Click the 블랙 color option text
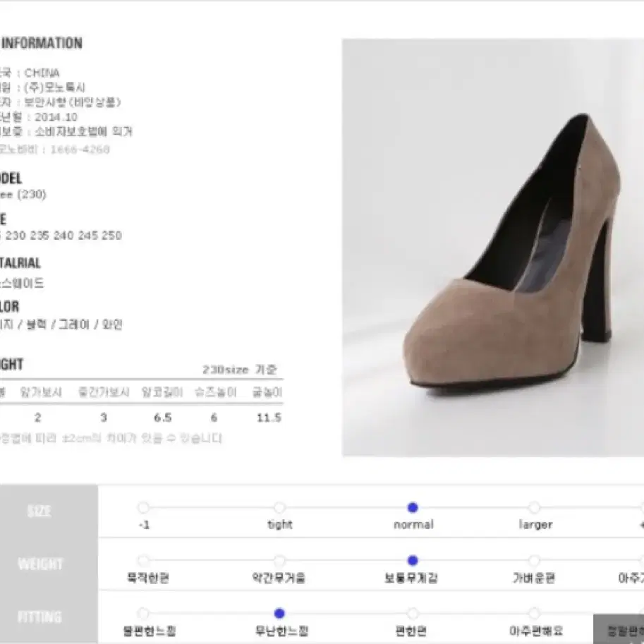Viewport: 644px width, 644px height. (36, 325)
